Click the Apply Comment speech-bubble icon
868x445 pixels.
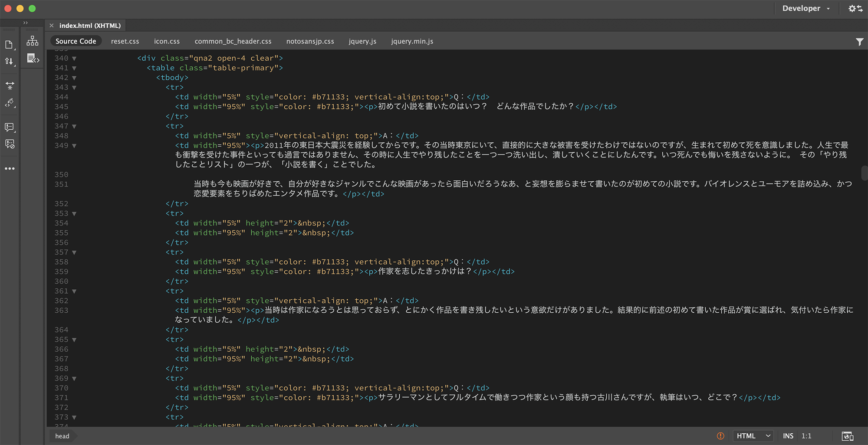tap(10, 127)
